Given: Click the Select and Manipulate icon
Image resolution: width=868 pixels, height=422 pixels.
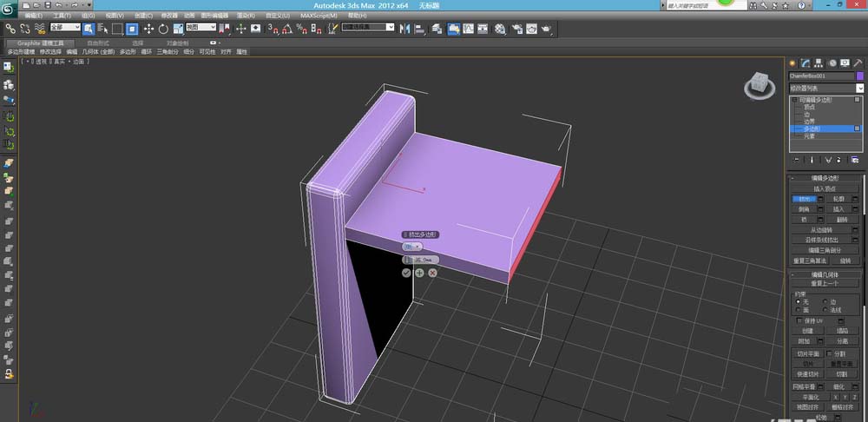Looking at the screenshot, I should pos(240,29).
